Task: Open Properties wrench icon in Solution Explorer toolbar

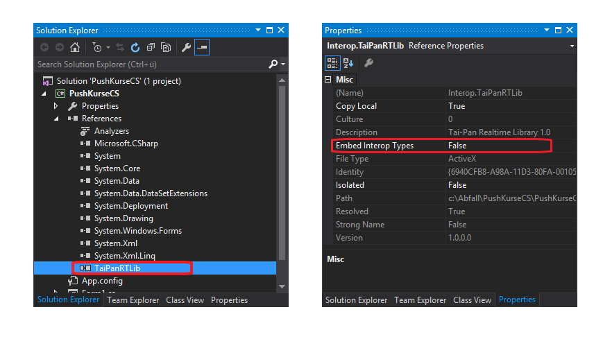Action: click(x=186, y=47)
